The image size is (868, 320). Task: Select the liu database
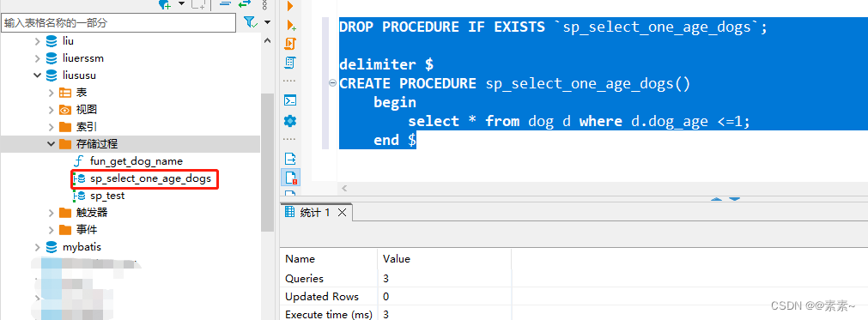click(68, 41)
